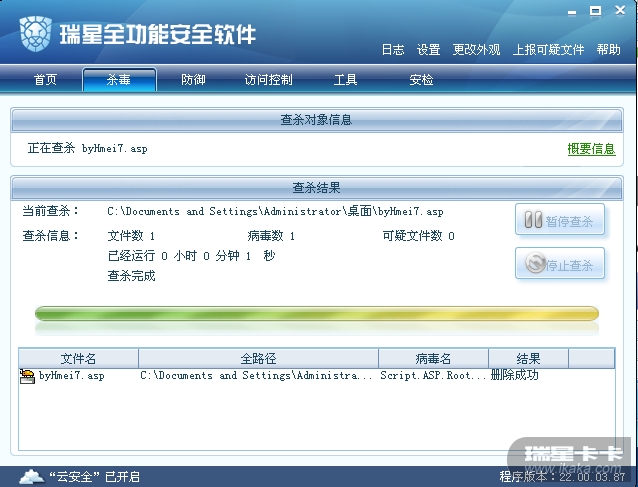Click the scan progress bar

coord(317,314)
